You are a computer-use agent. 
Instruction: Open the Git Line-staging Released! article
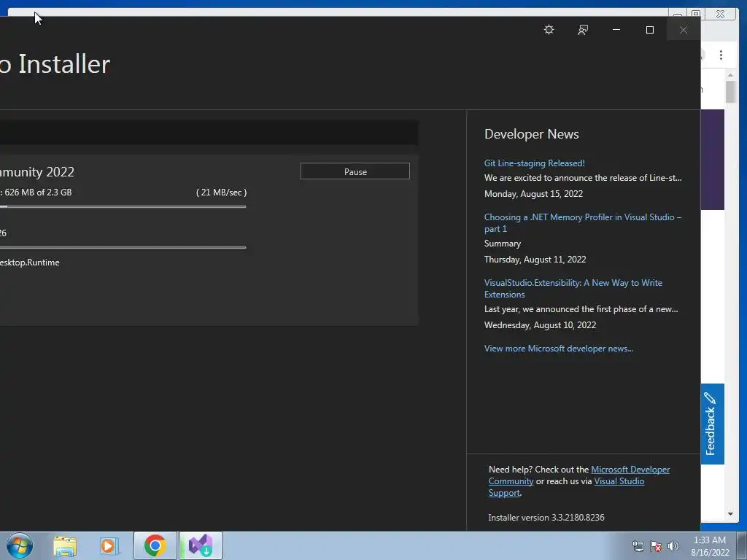click(534, 163)
